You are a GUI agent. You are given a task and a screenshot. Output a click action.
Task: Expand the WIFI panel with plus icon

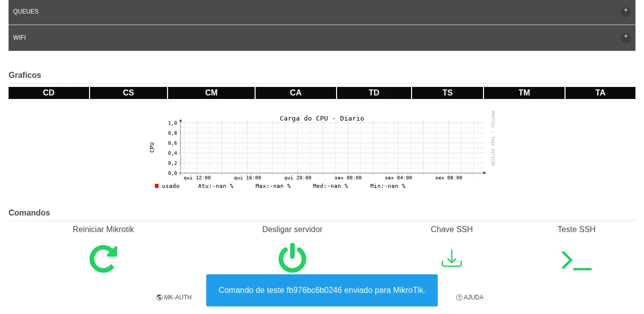coord(626,37)
